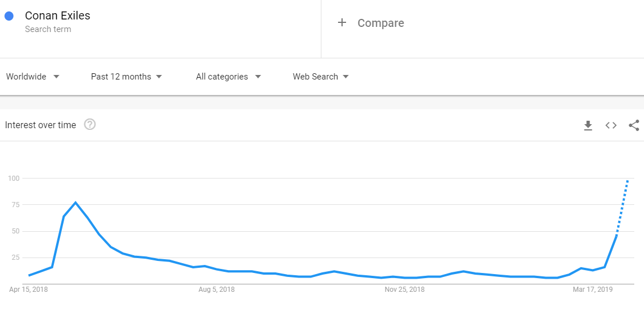This screenshot has height=309, width=644.
Task: Open the Web Search type dropdown
Action: tap(321, 77)
